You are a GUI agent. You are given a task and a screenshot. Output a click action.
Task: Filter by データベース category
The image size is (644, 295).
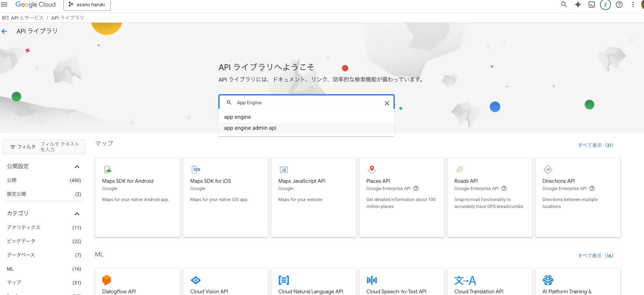coord(44,255)
